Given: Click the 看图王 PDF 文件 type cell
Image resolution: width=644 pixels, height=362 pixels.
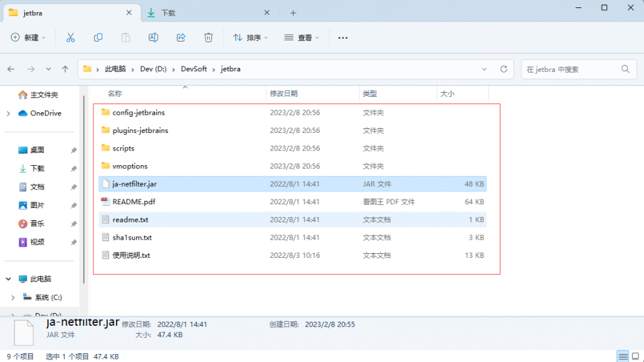Looking at the screenshot, I should (x=388, y=201).
